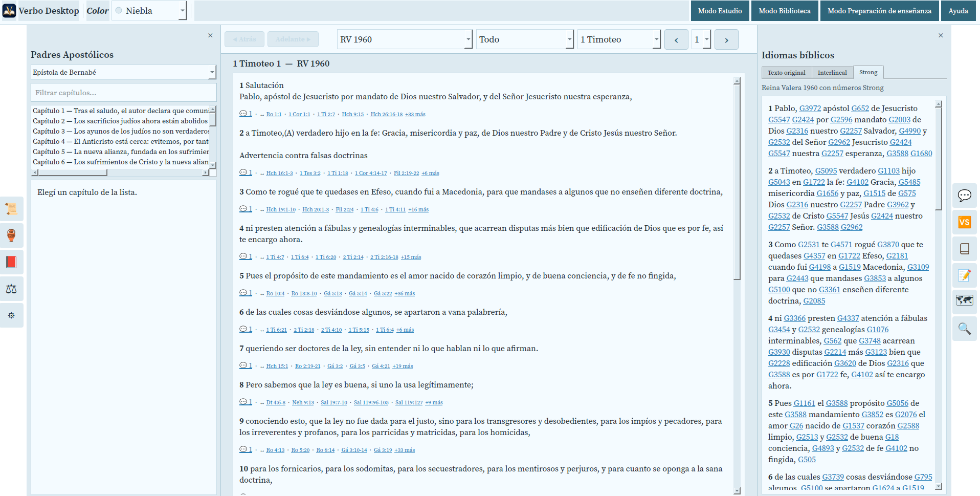Switch to Modo Preparación de enseñanza
This screenshot has width=980, height=496.
pos(880,11)
